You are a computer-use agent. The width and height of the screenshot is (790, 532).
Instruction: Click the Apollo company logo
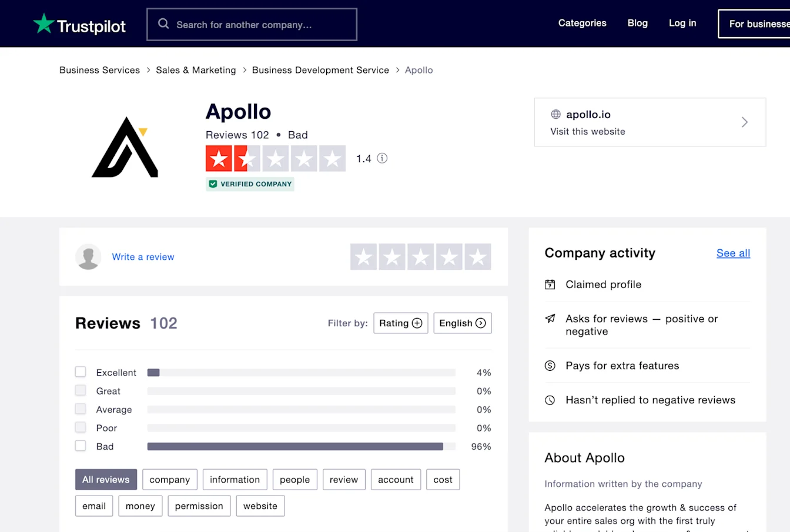click(125, 147)
